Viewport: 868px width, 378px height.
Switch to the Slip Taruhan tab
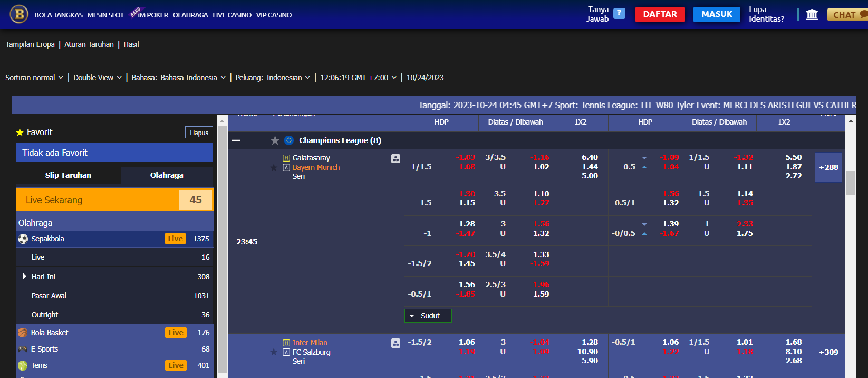[68, 175]
